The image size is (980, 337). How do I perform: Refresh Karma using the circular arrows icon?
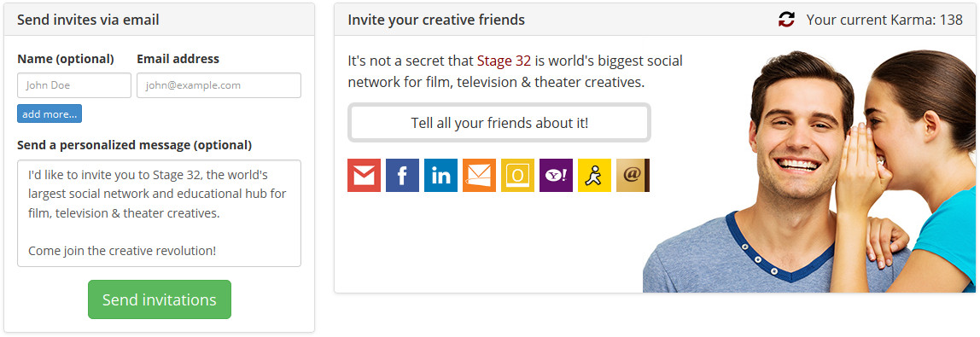click(786, 20)
